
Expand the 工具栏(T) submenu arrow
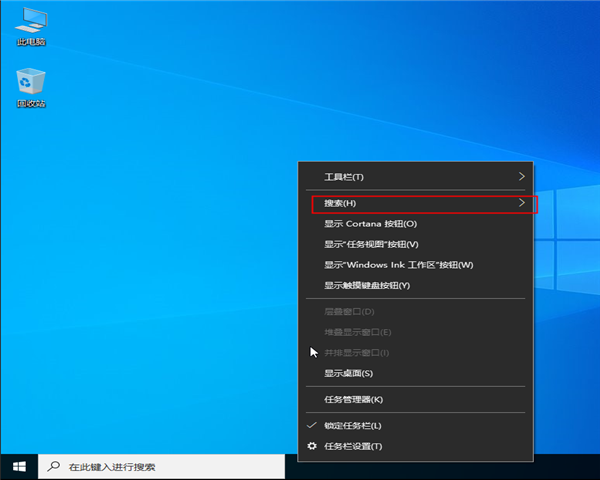(x=521, y=177)
